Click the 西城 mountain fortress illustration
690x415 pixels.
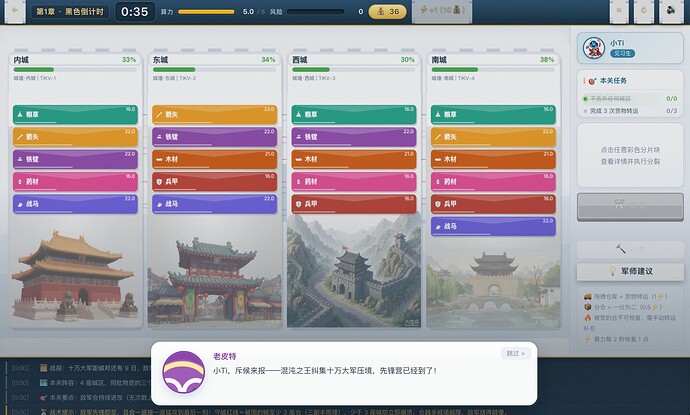coord(354,271)
